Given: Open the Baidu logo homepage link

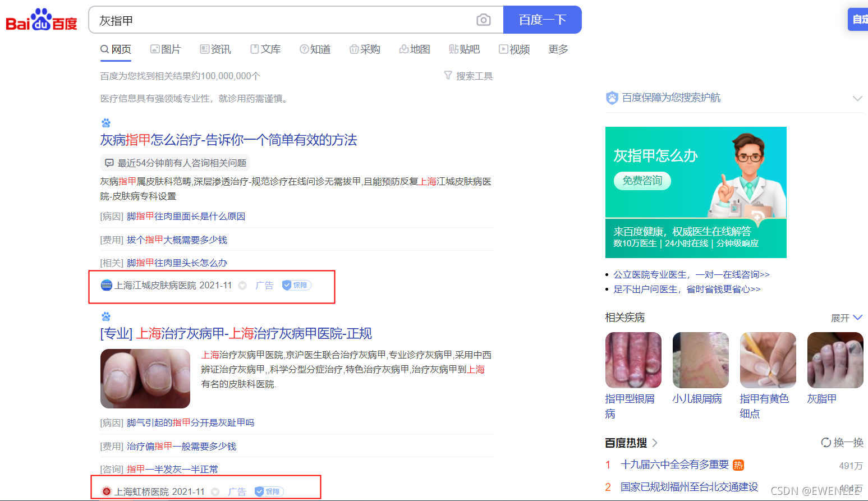Looking at the screenshot, I should (41, 20).
